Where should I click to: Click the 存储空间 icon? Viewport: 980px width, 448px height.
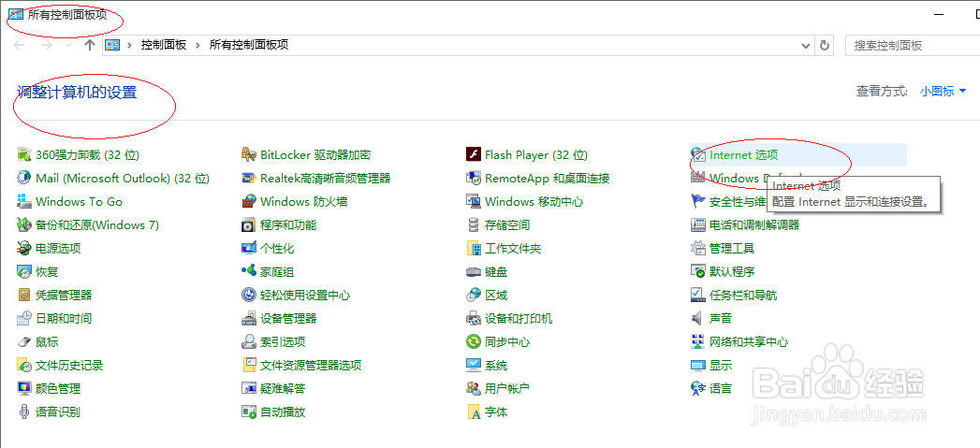click(473, 225)
